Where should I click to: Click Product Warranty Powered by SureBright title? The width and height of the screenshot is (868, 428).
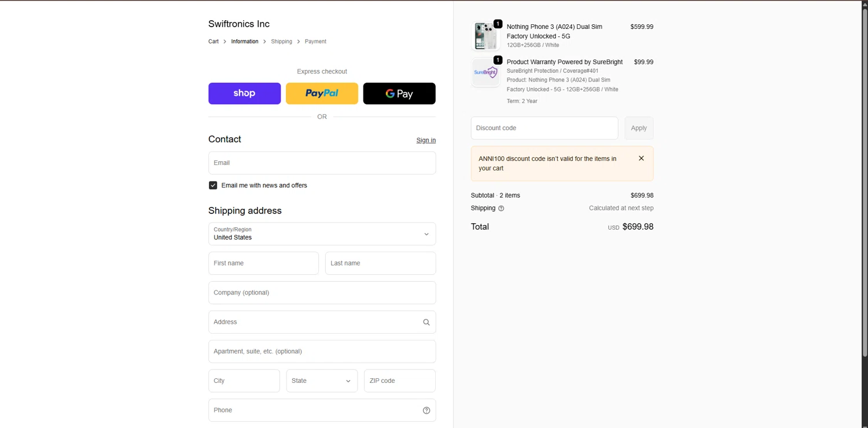click(565, 62)
